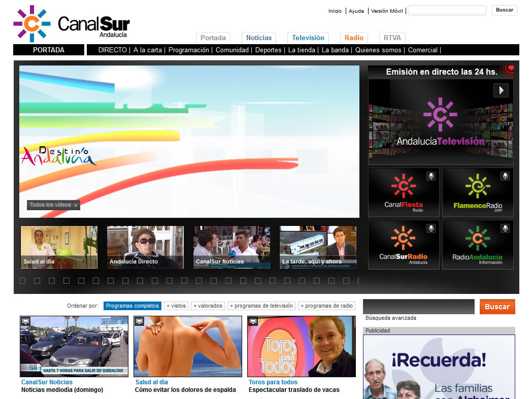Click the Todos los videos button

click(53, 205)
